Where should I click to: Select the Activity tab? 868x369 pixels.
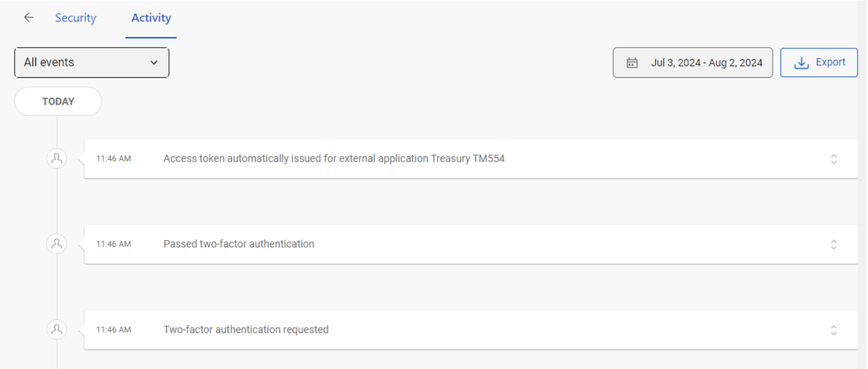[x=151, y=18]
